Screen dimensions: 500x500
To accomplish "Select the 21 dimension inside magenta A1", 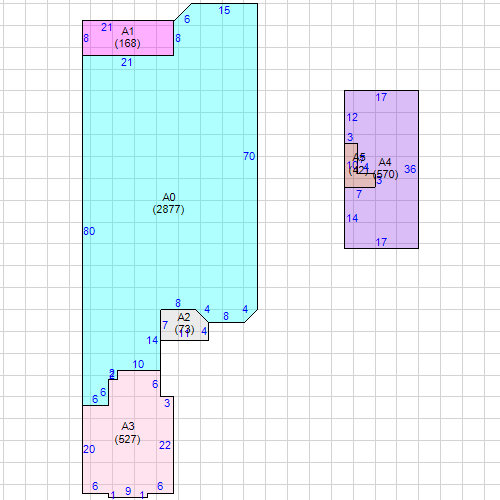I will (107, 27).
